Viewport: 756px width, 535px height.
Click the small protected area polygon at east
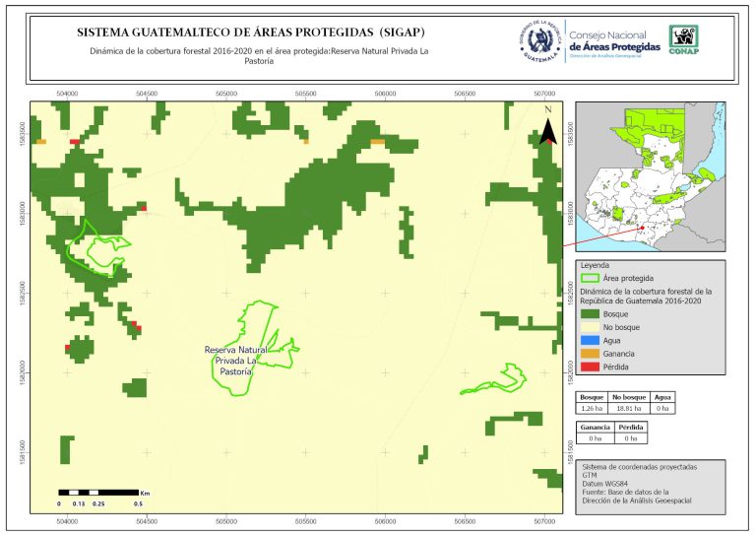point(495,380)
